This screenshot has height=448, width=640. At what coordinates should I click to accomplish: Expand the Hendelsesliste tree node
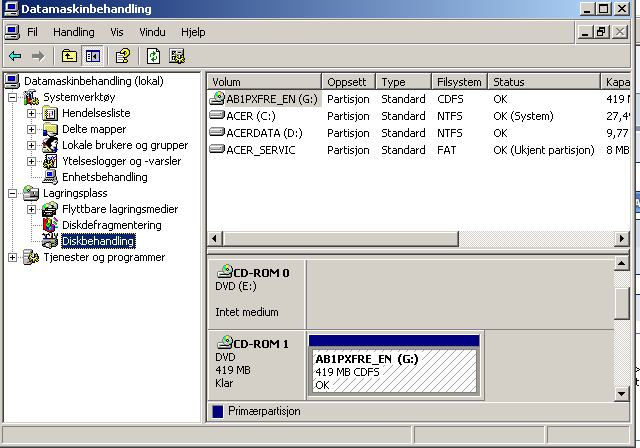[32, 113]
